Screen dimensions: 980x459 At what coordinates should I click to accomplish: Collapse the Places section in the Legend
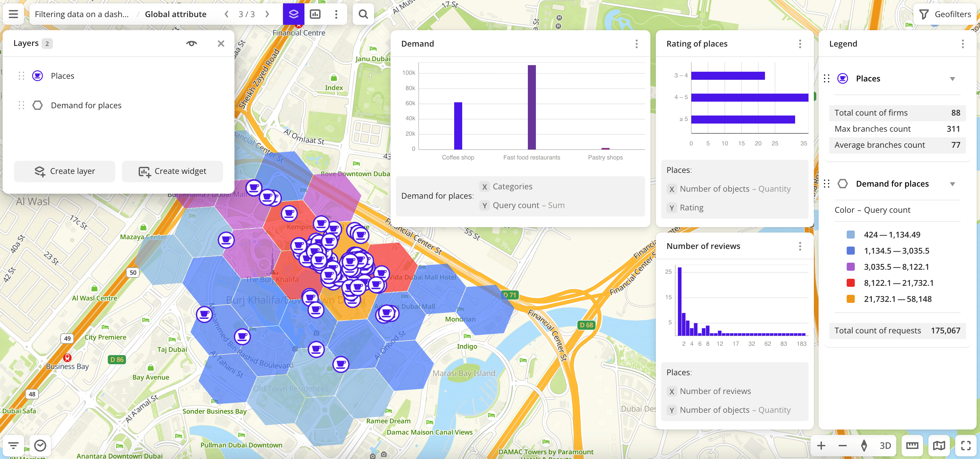(x=953, y=79)
